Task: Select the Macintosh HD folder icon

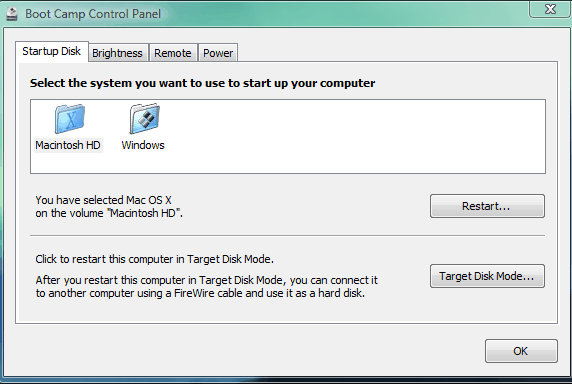Action: pos(69,119)
